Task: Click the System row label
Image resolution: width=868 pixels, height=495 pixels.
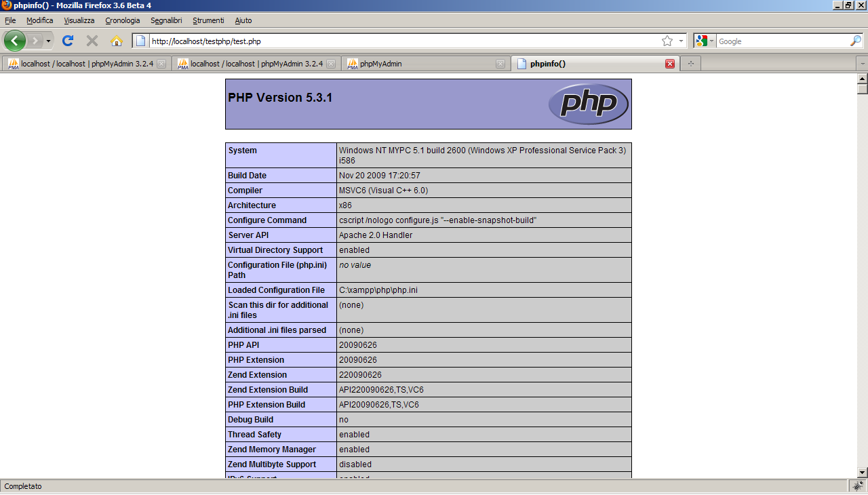Action: click(x=243, y=151)
